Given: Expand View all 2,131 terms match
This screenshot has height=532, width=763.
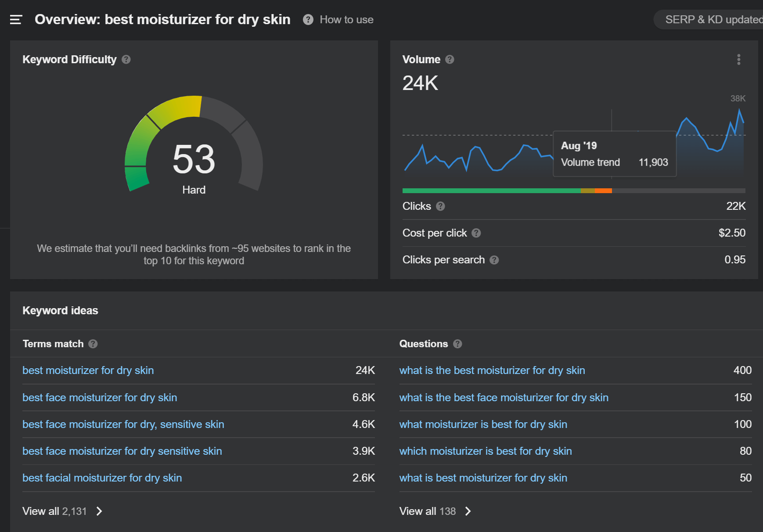Looking at the screenshot, I should pyautogui.click(x=62, y=511).
